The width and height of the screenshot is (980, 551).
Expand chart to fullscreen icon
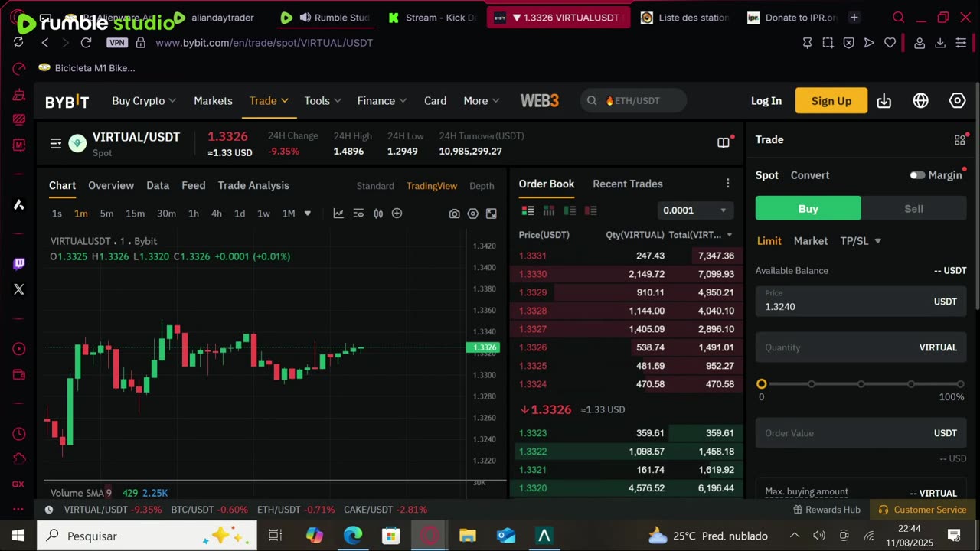[492, 214]
